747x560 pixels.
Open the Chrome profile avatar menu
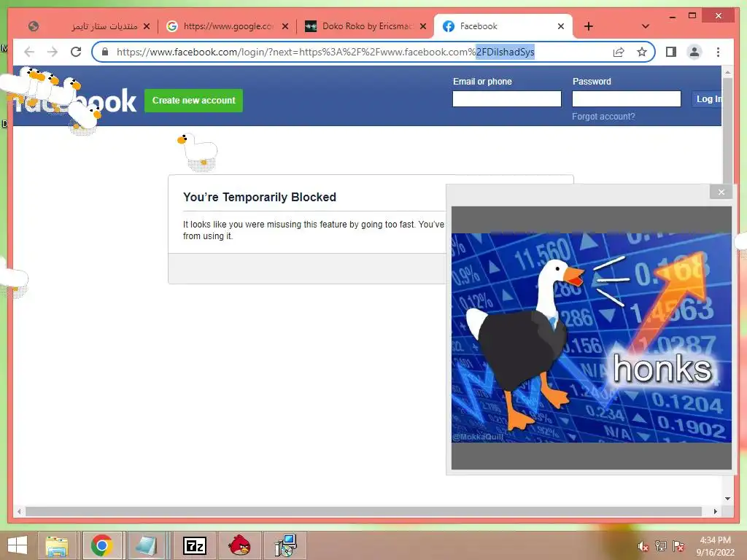[694, 52]
